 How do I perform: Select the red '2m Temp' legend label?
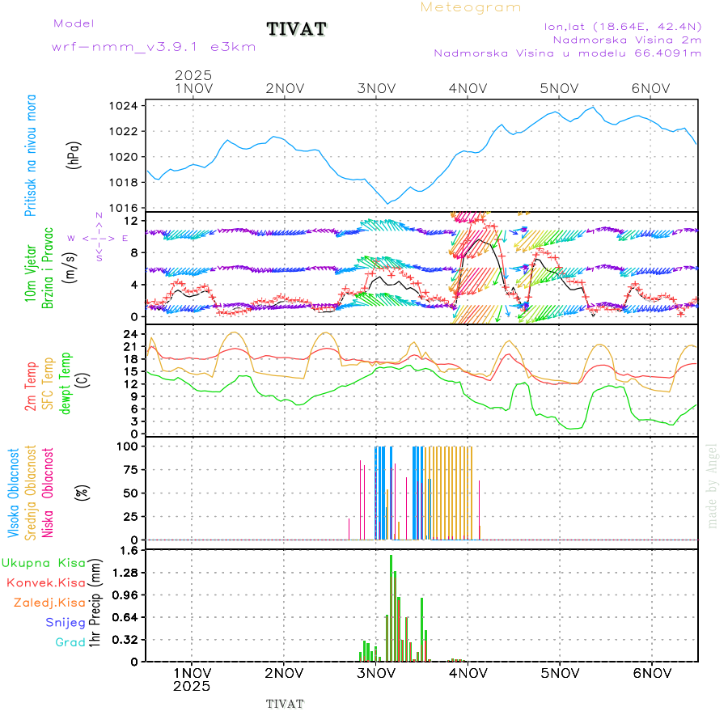31,387
